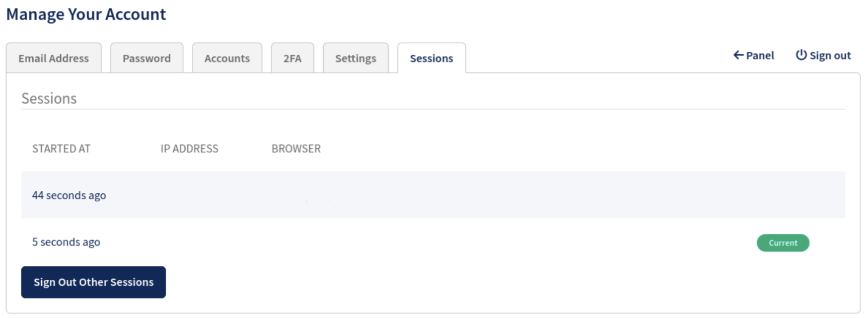Image resolution: width=868 pixels, height=318 pixels.
Task: Click the green Current badge
Action: [783, 242]
